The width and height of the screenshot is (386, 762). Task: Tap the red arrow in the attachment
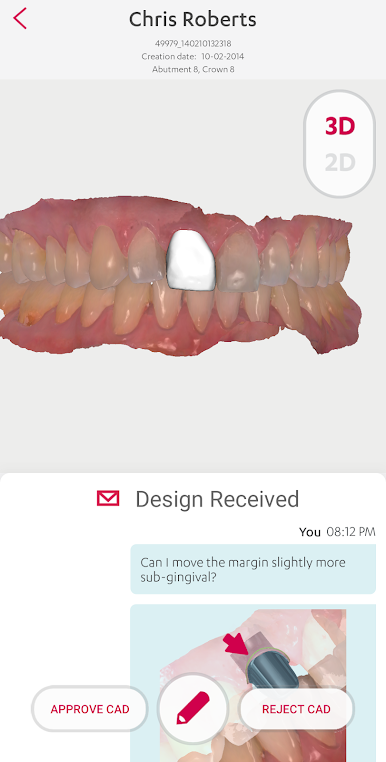click(236, 645)
